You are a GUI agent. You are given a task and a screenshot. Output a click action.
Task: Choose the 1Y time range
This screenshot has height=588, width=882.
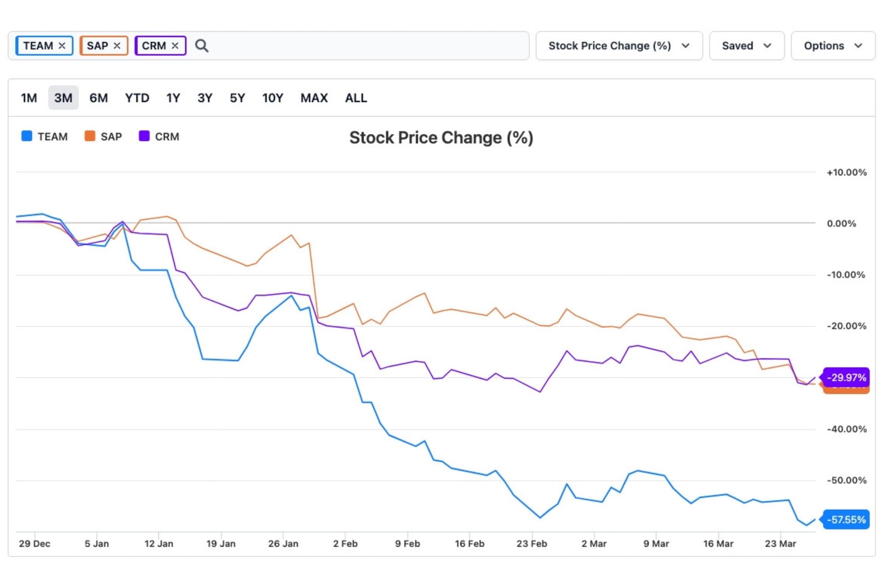click(x=173, y=98)
